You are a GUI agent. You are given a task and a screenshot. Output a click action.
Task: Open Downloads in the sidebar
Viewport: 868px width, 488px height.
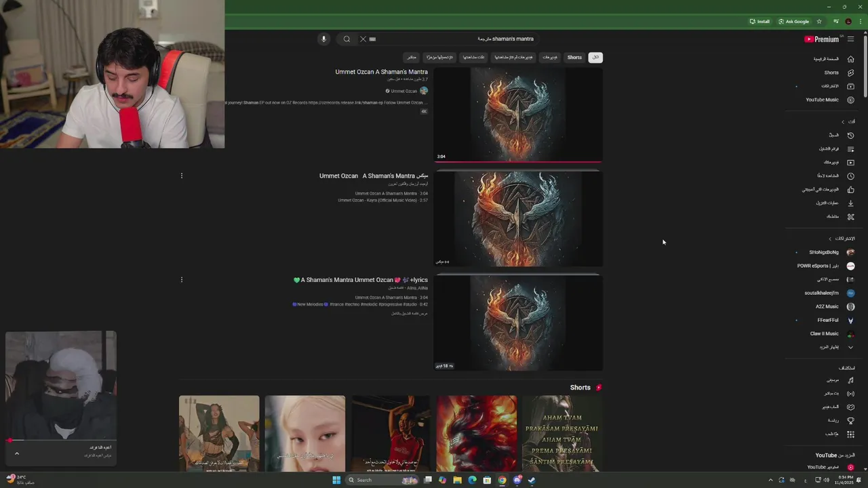pyautogui.click(x=834, y=203)
